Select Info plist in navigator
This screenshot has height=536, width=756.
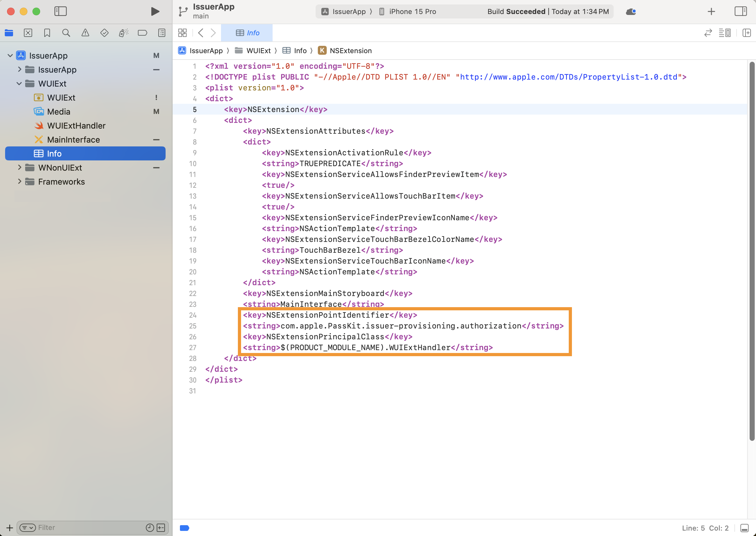click(85, 153)
